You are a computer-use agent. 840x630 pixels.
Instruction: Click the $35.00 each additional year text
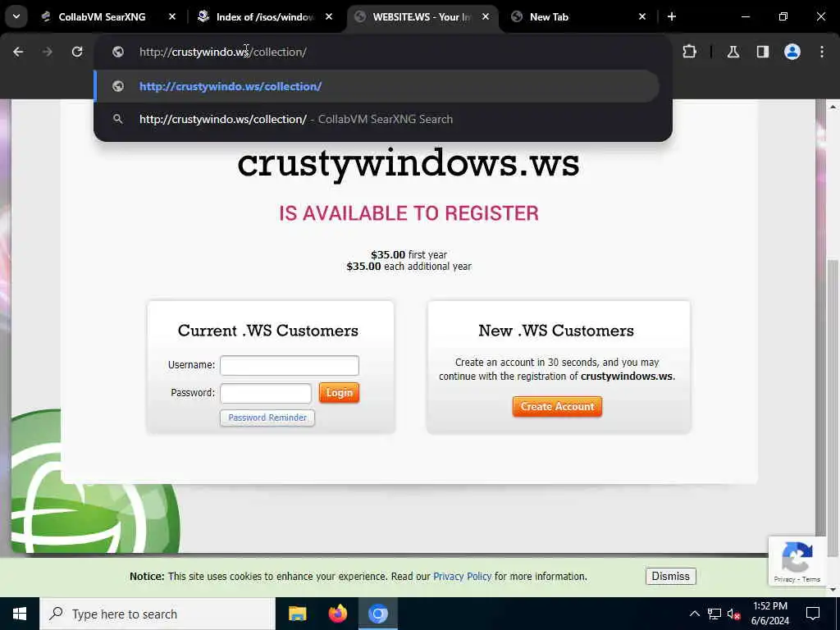click(x=409, y=267)
